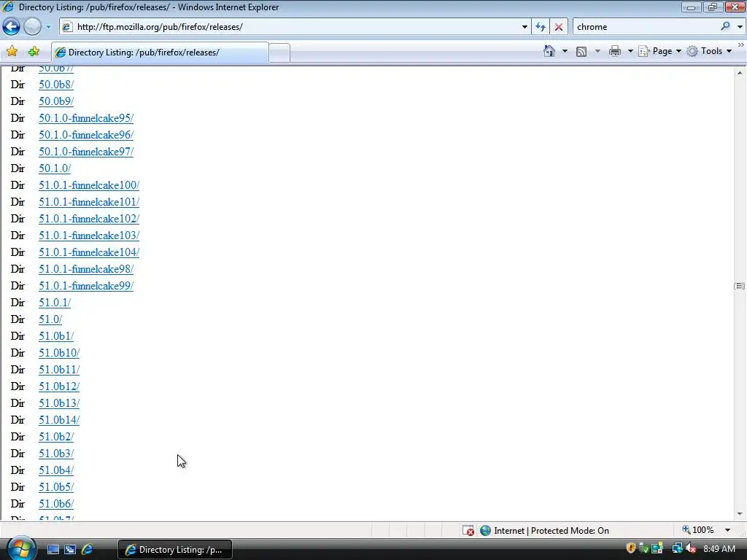Click the RSS feeds icon

tap(581, 52)
